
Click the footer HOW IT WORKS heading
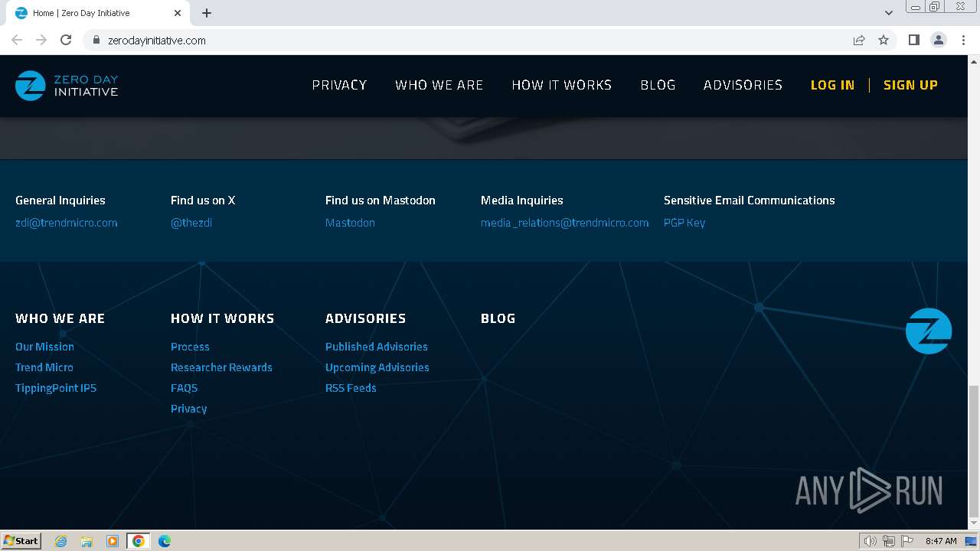pos(222,318)
